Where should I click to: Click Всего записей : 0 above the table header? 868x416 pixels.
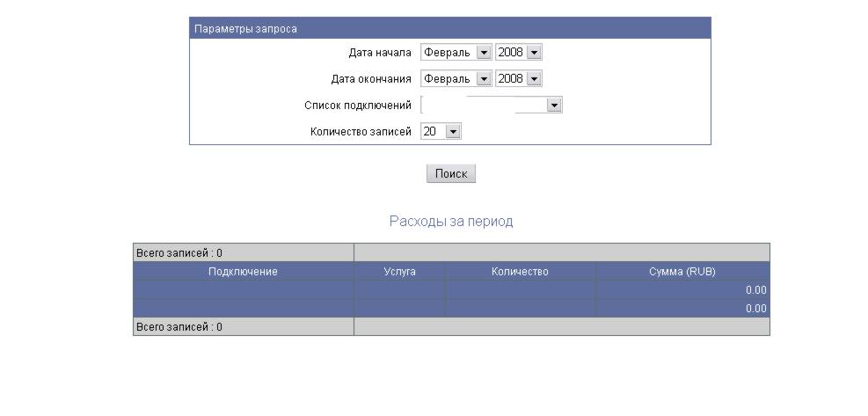(x=179, y=253)
